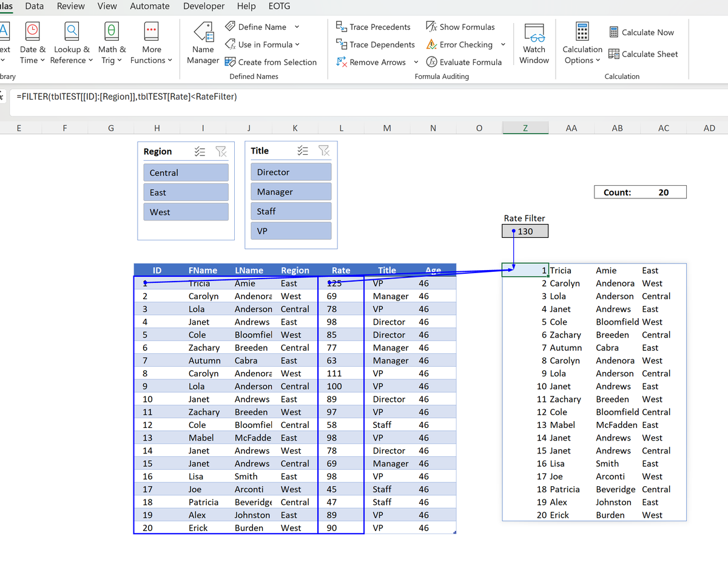The image size is (728, 576).
Task: Select Beveridge in filtered results
Action: tap(617, 489)
